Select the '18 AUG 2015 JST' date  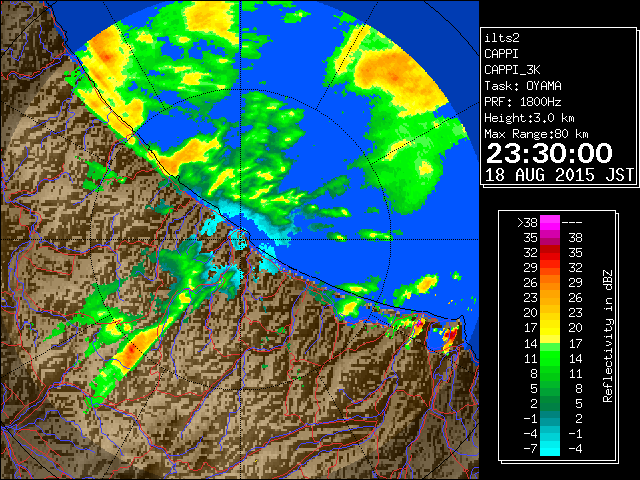560,175
